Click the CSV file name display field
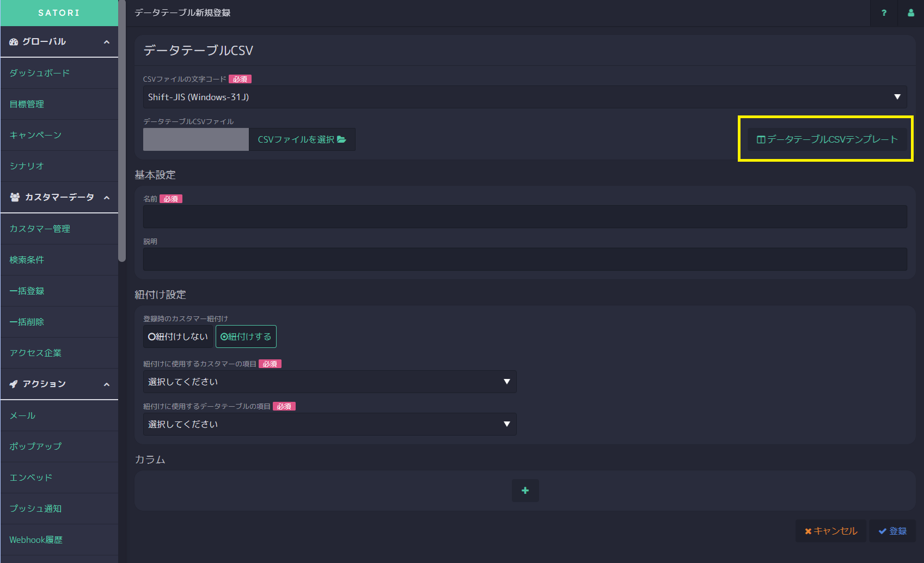Screen dimensions: 924x563 pyautogui.click(x=196, y=139)
